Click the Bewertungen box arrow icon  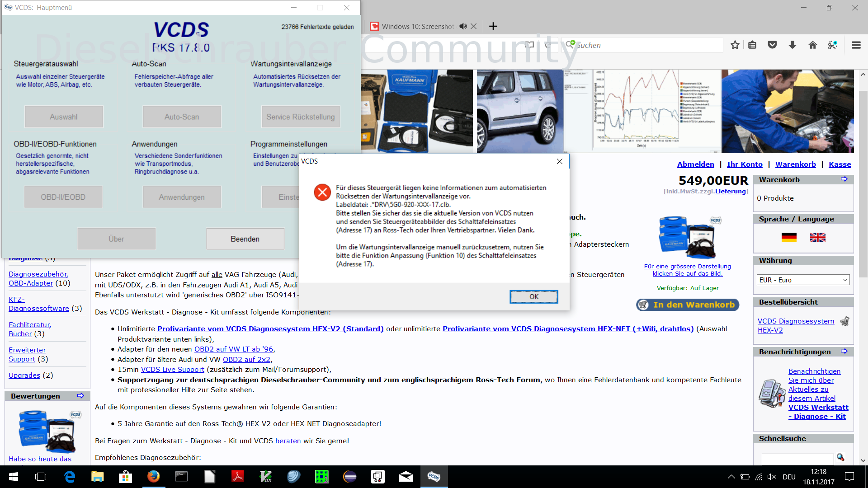click(80, 396)
